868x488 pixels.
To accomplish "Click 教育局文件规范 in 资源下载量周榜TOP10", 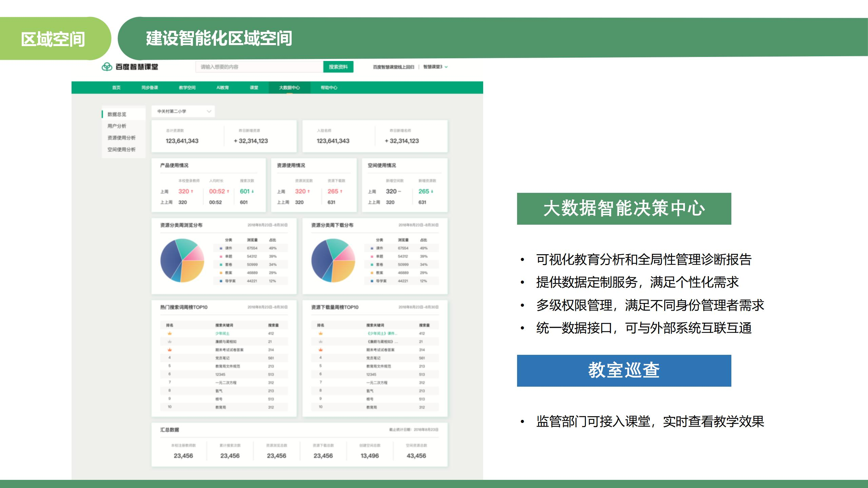I will 378,366.
